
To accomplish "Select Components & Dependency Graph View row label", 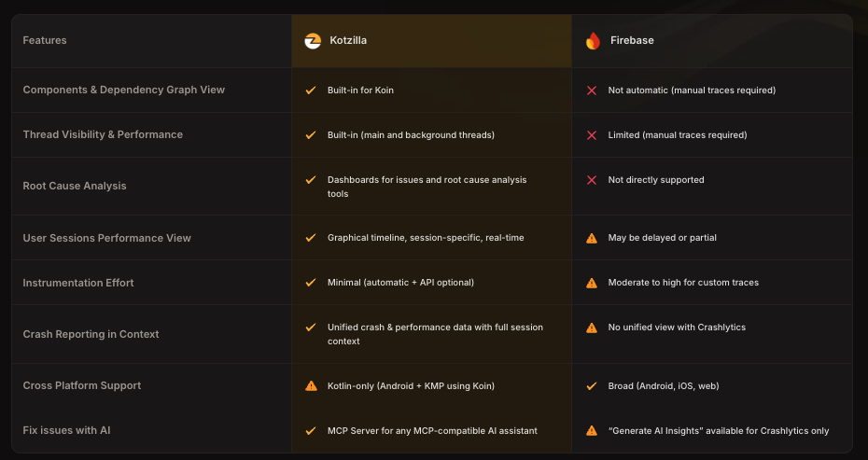I will point(124,90).
